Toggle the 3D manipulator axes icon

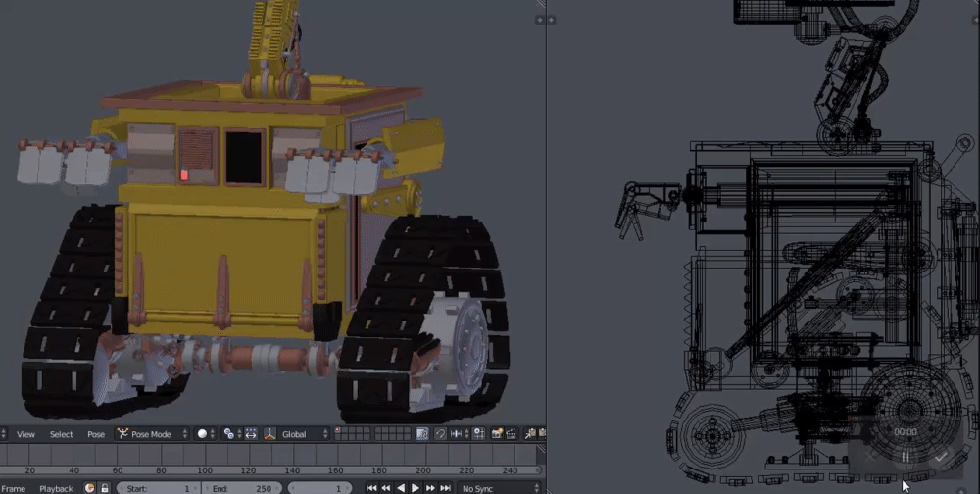click(x=269, y=434)
